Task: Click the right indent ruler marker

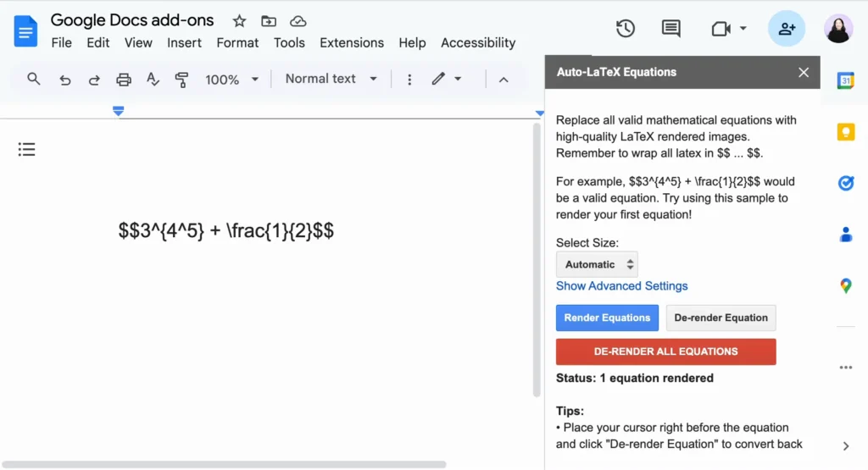Action: point(539,113)
